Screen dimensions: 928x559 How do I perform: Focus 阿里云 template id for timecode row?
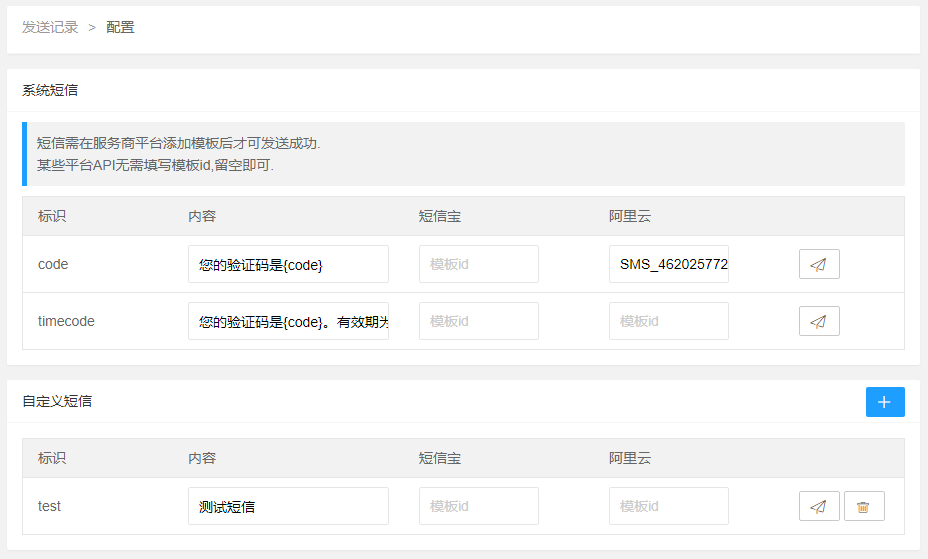click(x=669, y=321)
